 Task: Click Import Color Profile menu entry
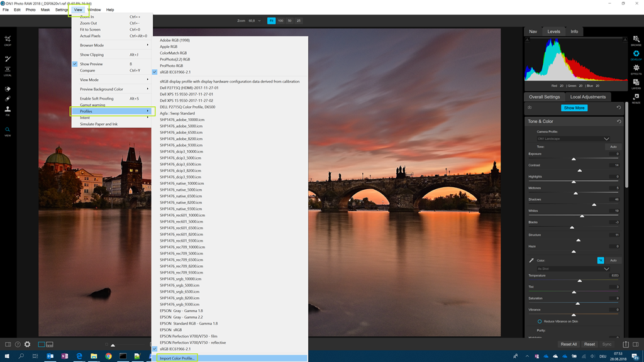(x=177, y=358)
